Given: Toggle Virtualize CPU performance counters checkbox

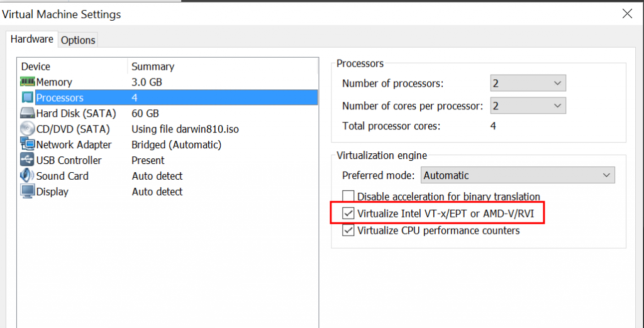Looking at the screenshot, I should 348,231.
